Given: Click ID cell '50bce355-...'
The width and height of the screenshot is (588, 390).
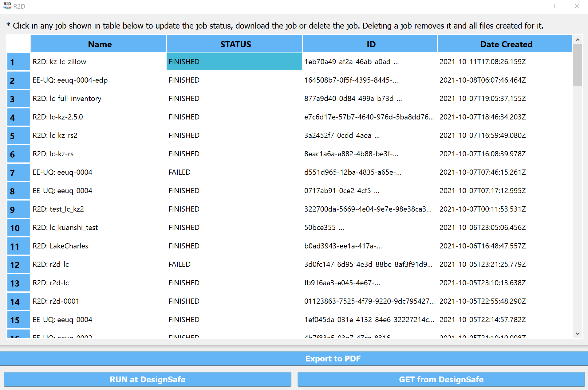Looking at the screenshot, I should point(324,228).
